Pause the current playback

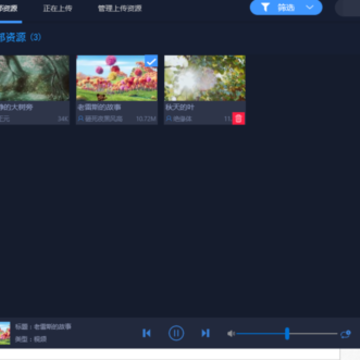[176, 333]
